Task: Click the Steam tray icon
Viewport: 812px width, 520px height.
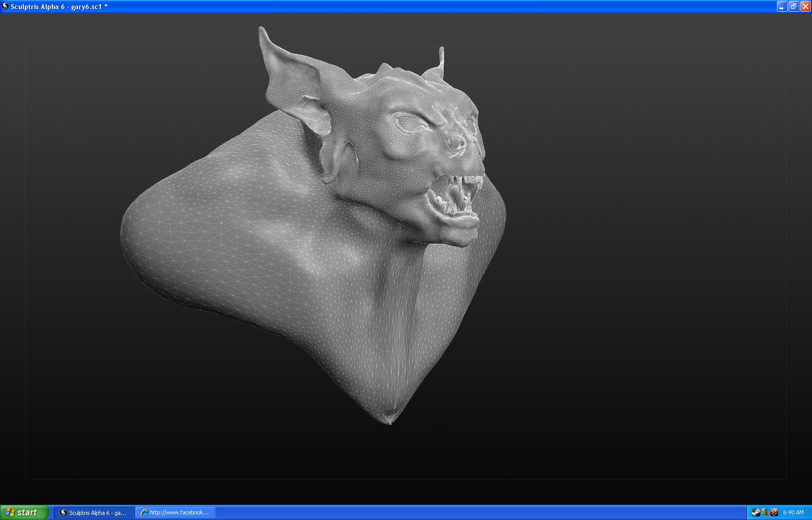Action: pyautogui.click(x=756, y=512)
